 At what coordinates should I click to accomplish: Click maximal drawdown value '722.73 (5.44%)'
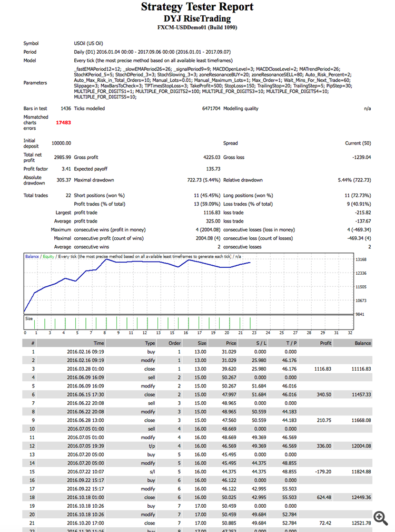tap(204, 180)
